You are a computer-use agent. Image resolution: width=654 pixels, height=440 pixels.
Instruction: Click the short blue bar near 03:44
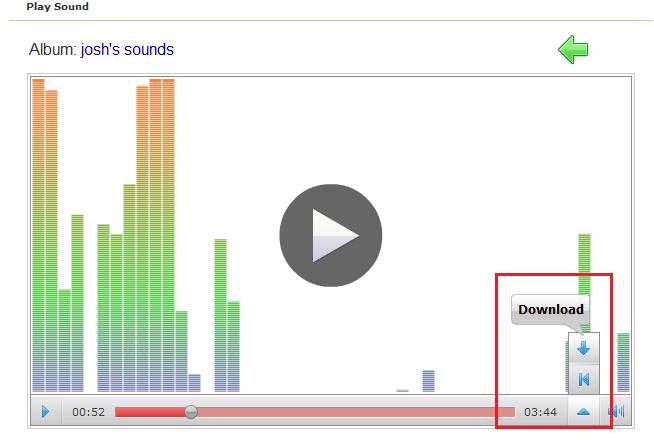point(428,380)
